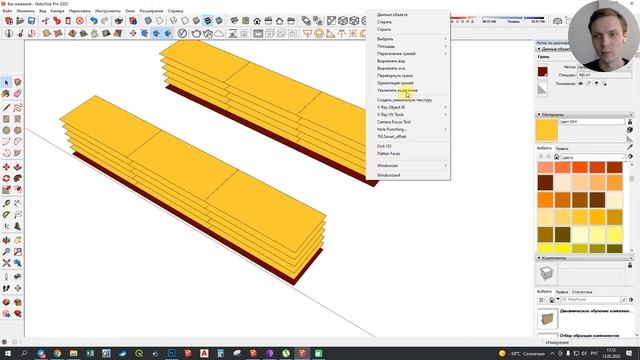Select the Move tool with red arrows
The width and height of the screenshot is (640, 360).
tap(6, 167)
